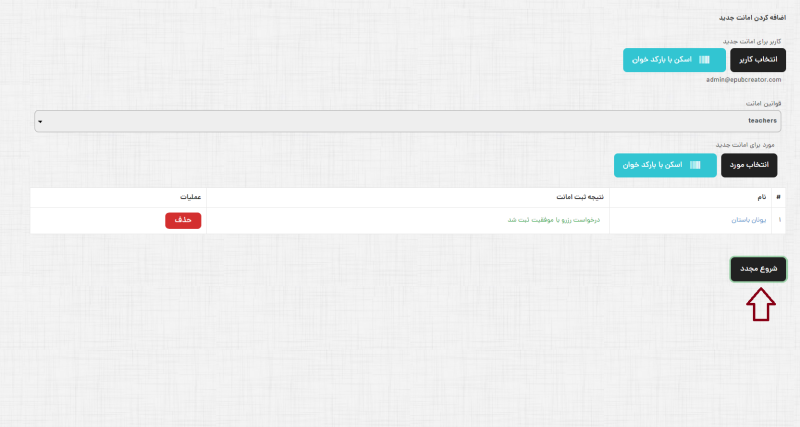
Task: Open the 'یونان باستان' item link
Action: point(749,220)
